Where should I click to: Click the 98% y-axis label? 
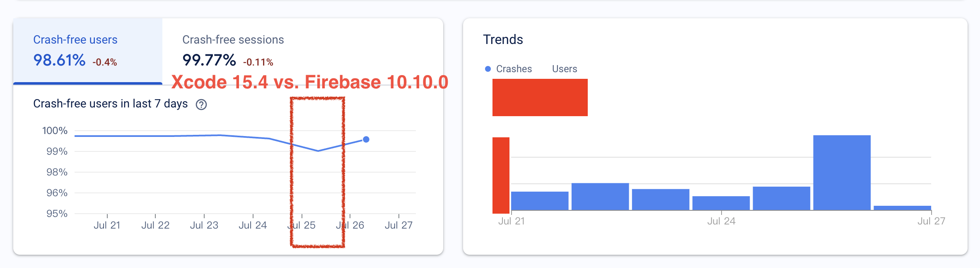57,172
